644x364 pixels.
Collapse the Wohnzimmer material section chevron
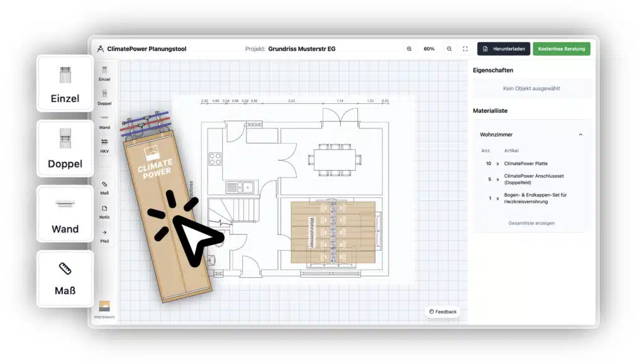click(x=580, y=135)
